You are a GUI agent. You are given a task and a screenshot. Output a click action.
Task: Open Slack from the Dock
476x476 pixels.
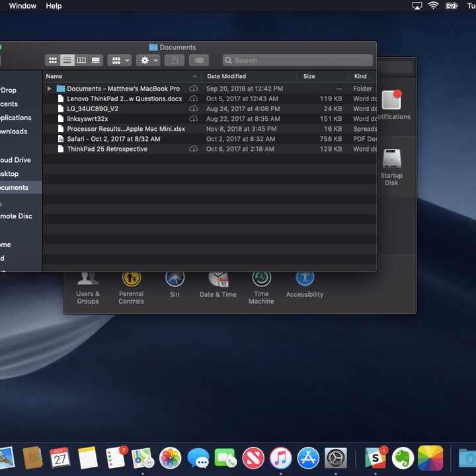pyautogui.click(x=376, y=457)
